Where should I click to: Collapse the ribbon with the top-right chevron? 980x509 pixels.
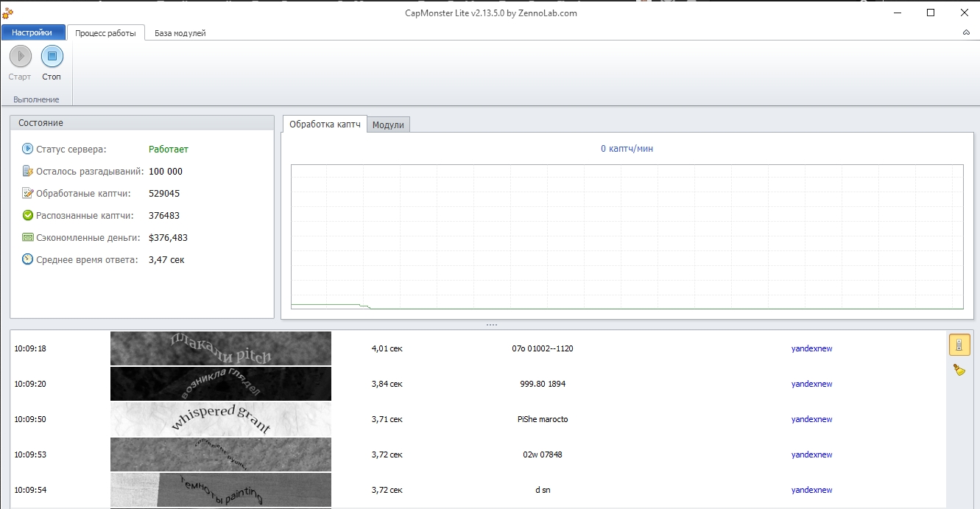(965, 33)
